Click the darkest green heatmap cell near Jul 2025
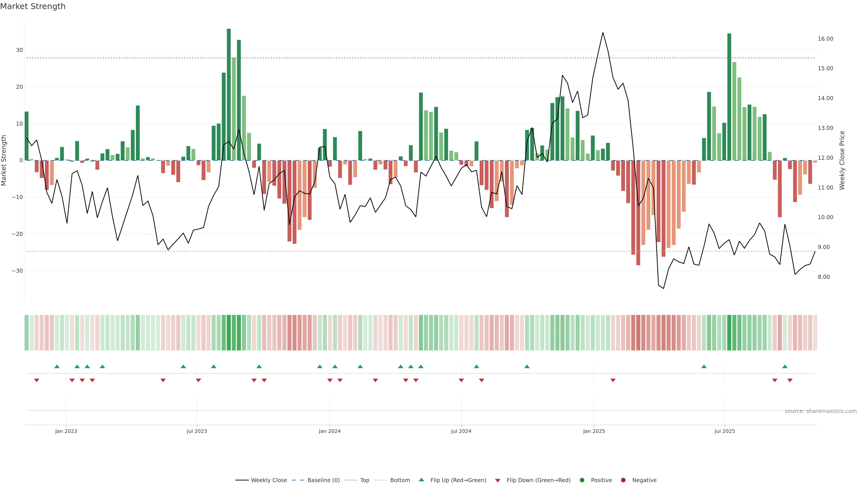The height and width of the screenshot is (488, 868). click(x=729, y=332)
